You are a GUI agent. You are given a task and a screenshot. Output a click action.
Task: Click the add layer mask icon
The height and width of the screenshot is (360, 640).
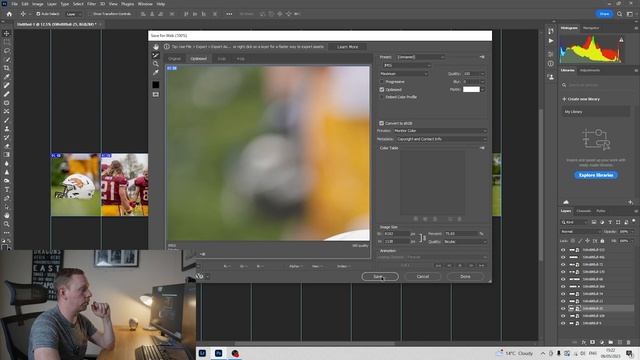coord(592,342)
